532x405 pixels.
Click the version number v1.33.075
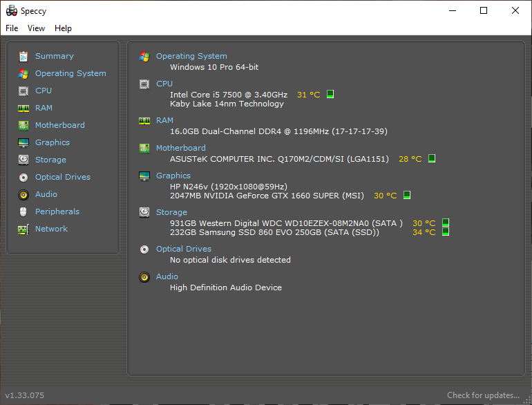(x=24, y=395)
